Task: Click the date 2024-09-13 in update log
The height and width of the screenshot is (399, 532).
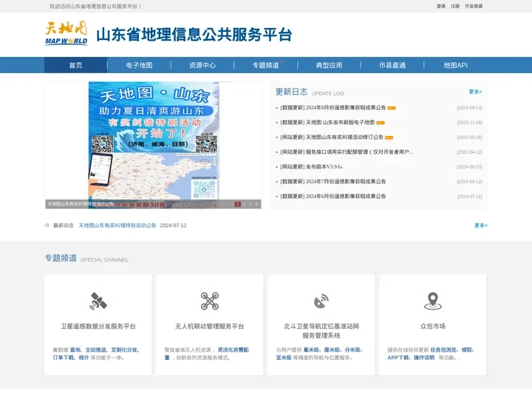Action: 470,108
